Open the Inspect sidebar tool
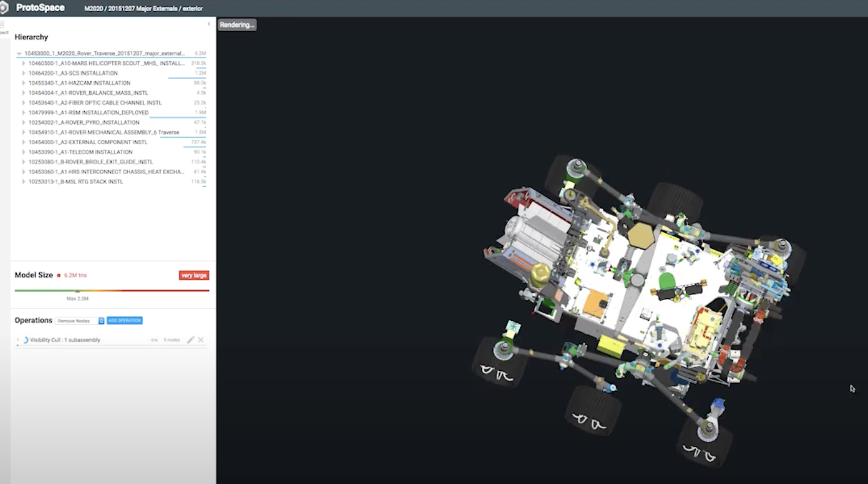Screen dimensions: 868x484 [3, 28]
